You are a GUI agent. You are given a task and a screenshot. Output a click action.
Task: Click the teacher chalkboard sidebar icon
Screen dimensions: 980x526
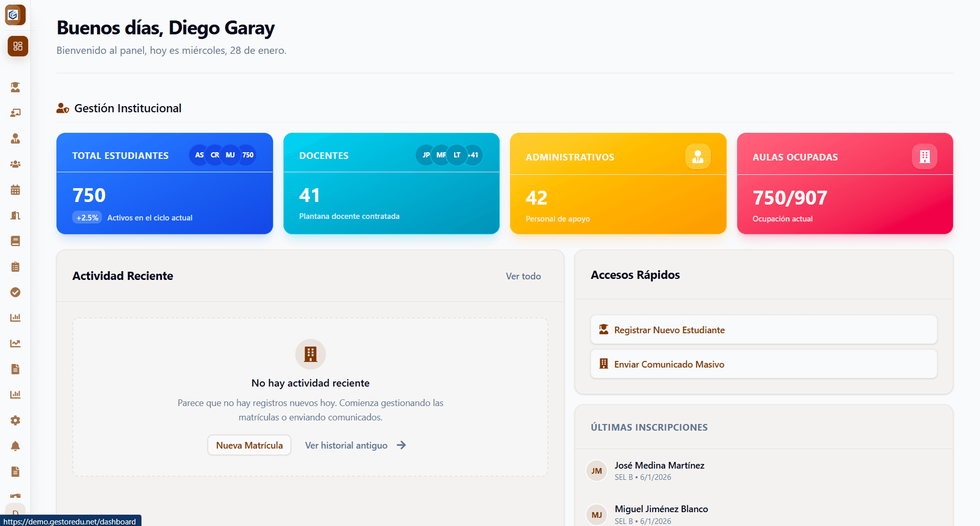click(x=15, y=113)
